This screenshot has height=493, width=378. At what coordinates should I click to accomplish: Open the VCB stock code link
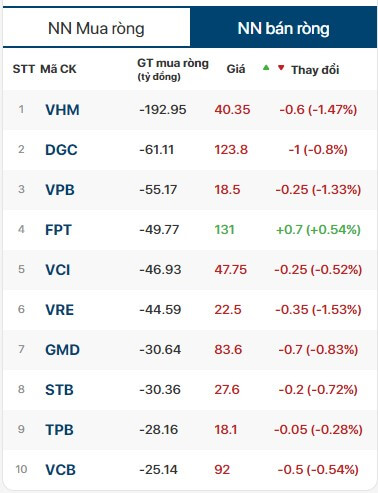coord(61,470)
